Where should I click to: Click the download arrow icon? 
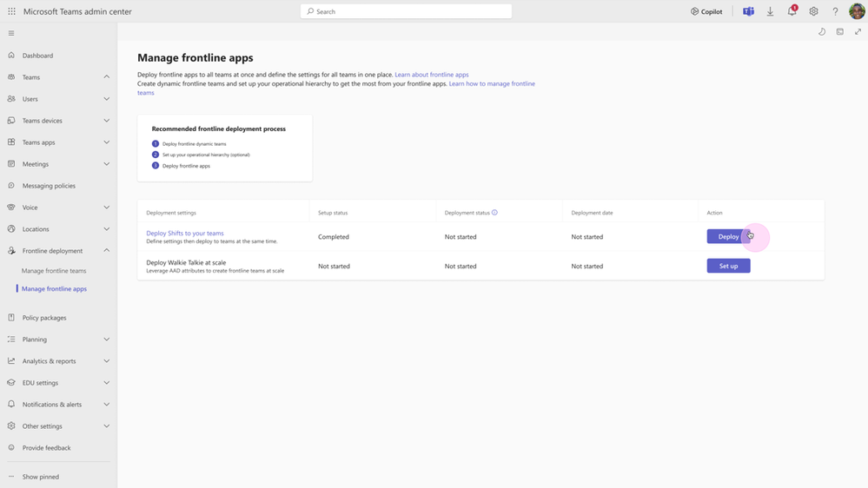(770, 11)
